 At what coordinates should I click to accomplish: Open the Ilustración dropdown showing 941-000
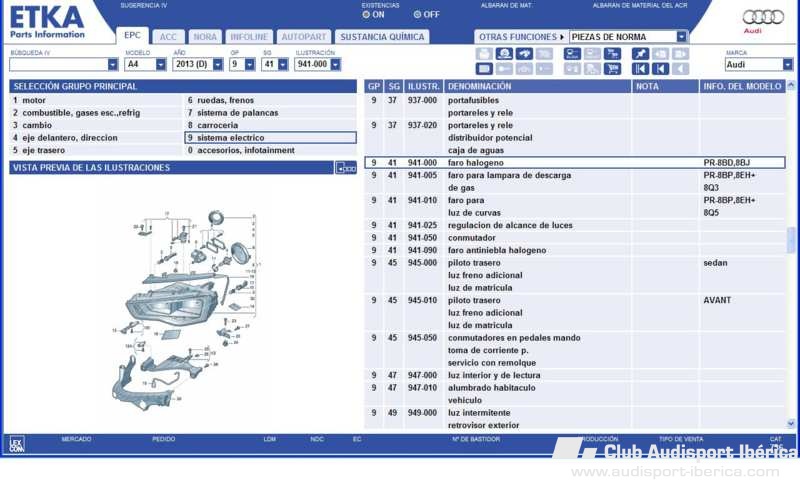pyautogui.click(x=335, y=65)
